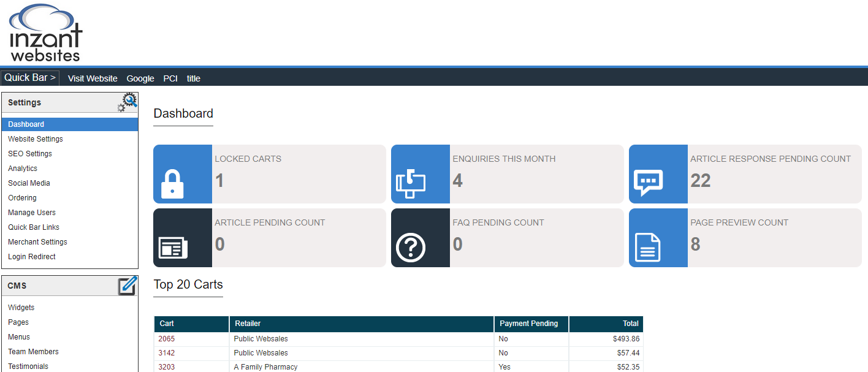Click the $493.86 total cell
868x372 pixels.
[606, 339]
